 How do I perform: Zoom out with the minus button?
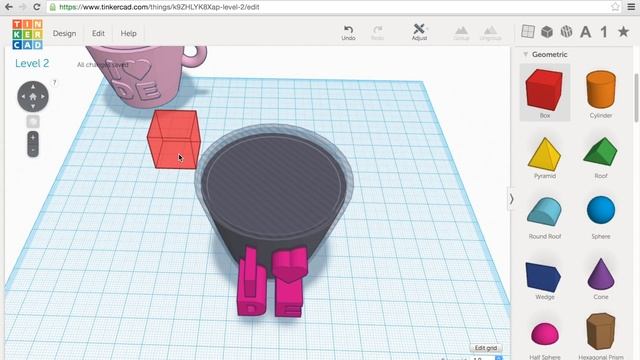coord(33,150)
